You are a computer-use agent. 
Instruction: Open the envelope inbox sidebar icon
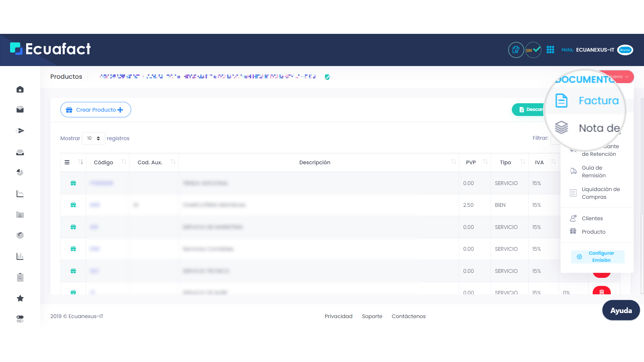tap(20, 110)
